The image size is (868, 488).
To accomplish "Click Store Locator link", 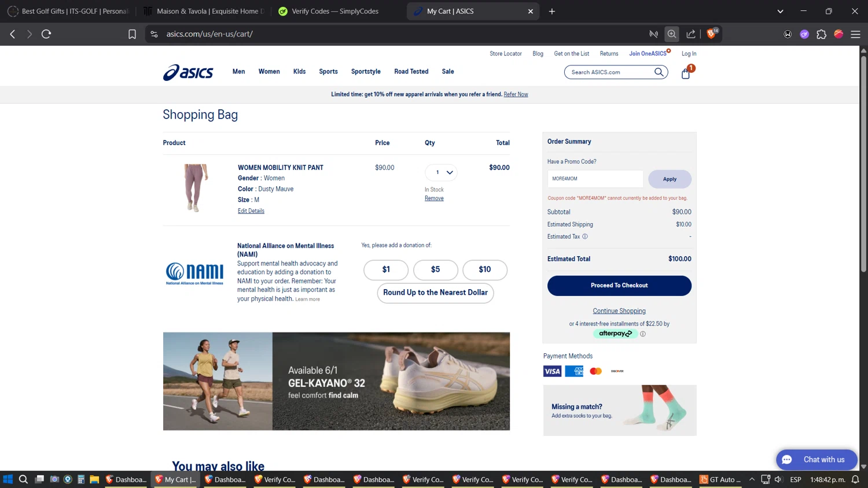I will click(506, 54).
